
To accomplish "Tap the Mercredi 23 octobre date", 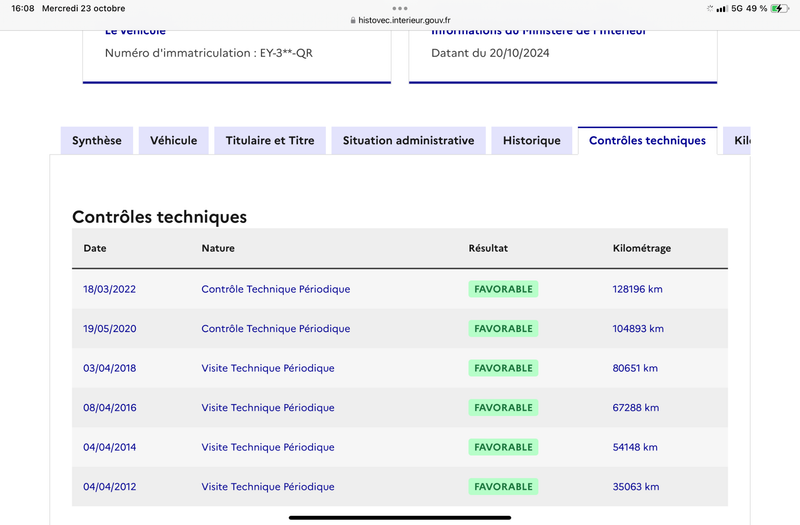I will pyautogui.click(x=84, y=8).
